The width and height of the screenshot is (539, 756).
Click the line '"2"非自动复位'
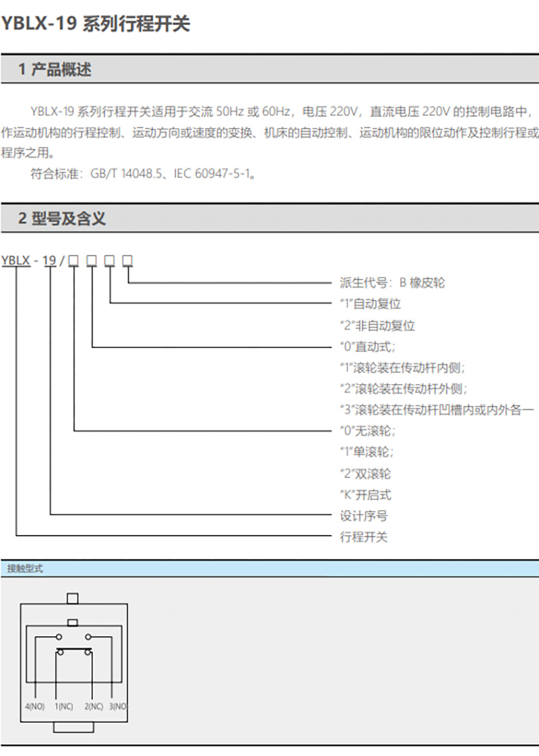pyautogui.click(x=377, y=325)
